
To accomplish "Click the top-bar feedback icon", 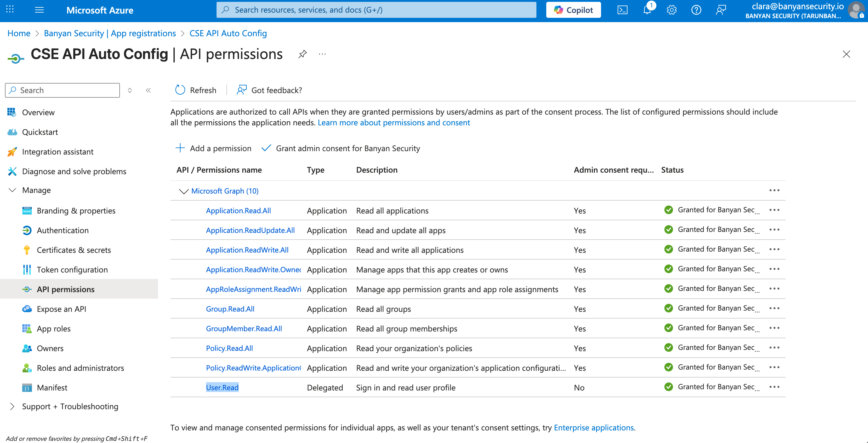I will [x=720, y=10].
